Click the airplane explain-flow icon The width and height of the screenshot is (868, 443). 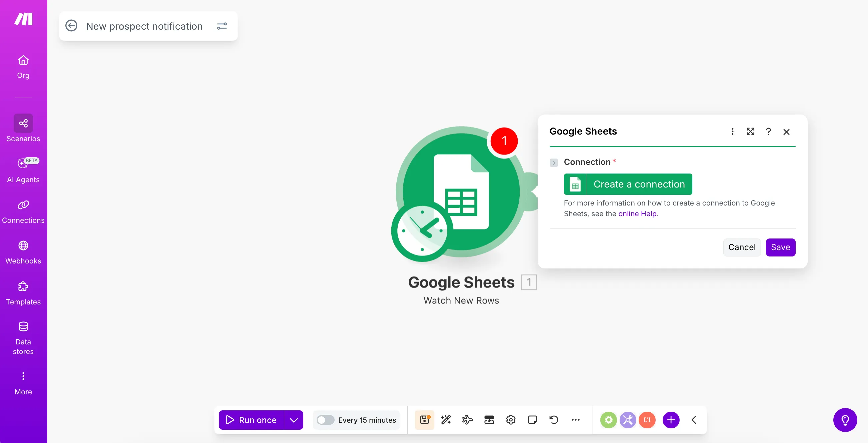[x=468, y=420]
